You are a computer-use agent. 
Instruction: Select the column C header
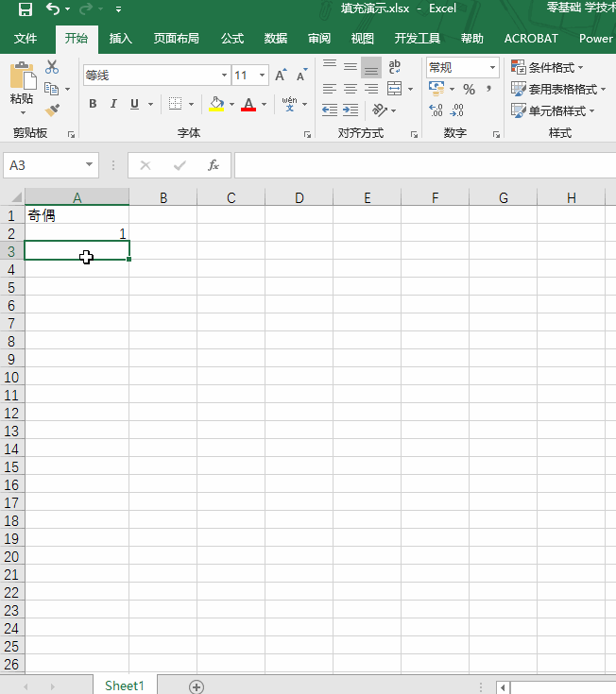click(x=231, y=197)
